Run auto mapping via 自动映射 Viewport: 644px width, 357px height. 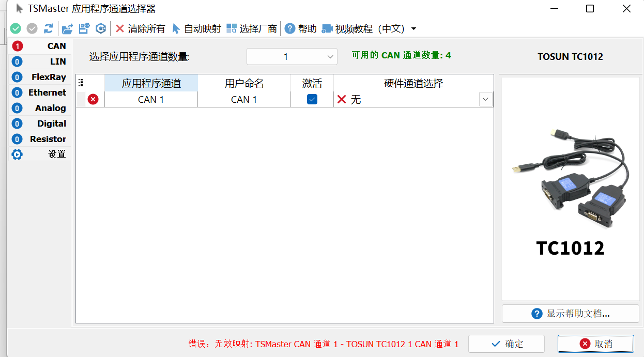pos(196,28)
